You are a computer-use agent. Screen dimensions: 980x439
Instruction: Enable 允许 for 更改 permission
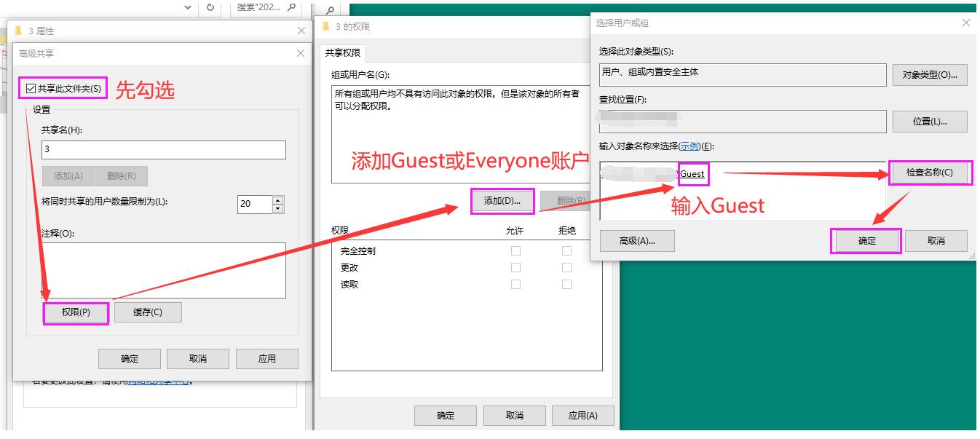click(515, 266)
